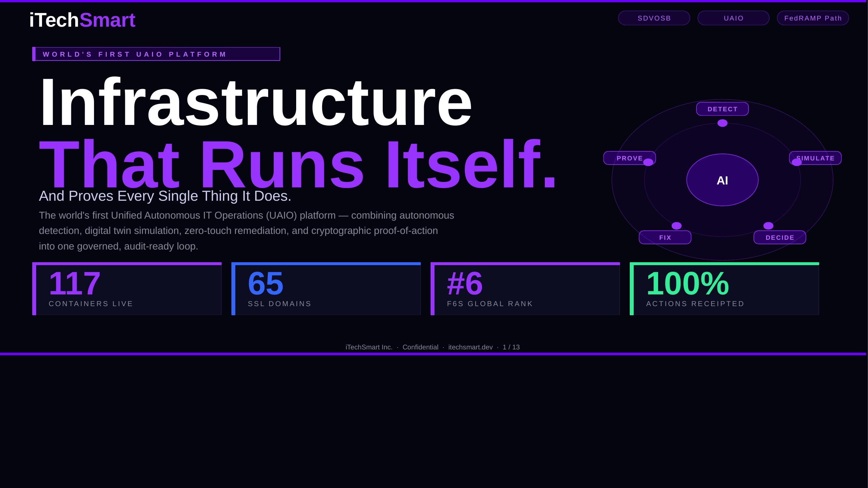Click the DETECT node label
This screenshot has width=868, height=488.
pos(723,109)
